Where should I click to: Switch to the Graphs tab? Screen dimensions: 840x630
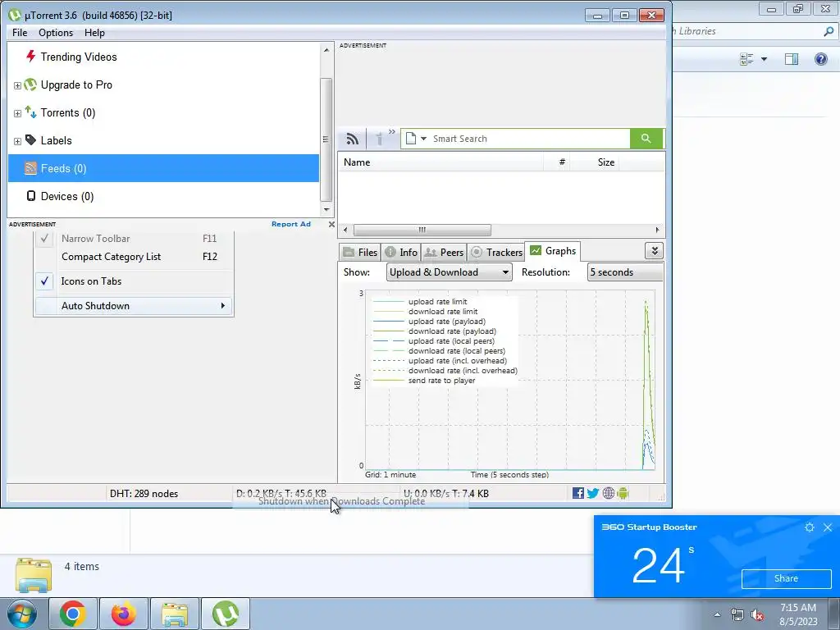553,251
